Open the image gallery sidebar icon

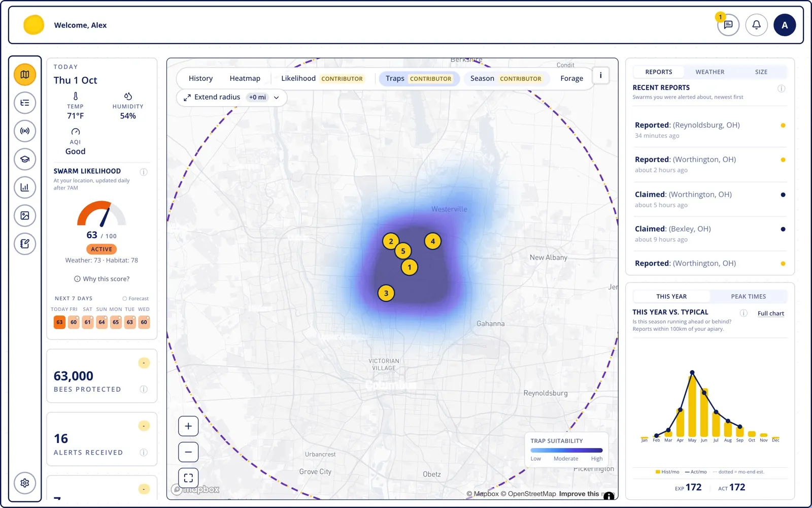coord(25,215)
